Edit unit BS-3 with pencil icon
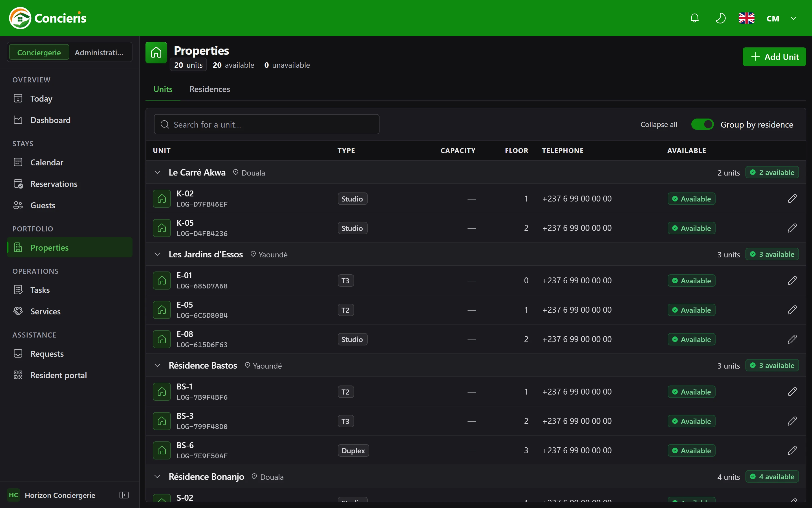 pyautogui.click(x=792, y=421)
